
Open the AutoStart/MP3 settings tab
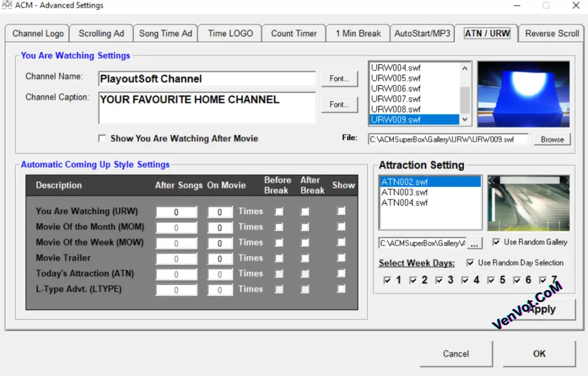422,33
